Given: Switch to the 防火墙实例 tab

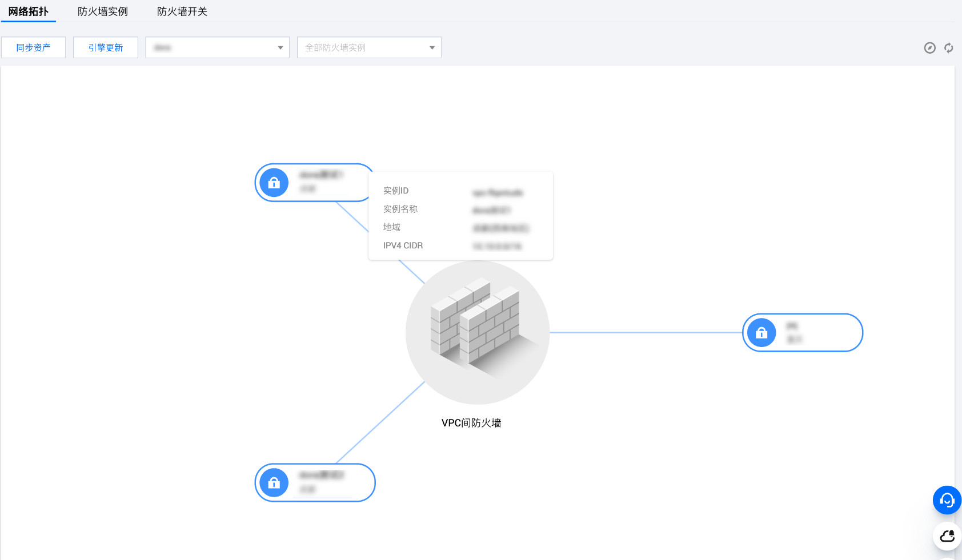Looking at the screenshot, I should point(103,11).
